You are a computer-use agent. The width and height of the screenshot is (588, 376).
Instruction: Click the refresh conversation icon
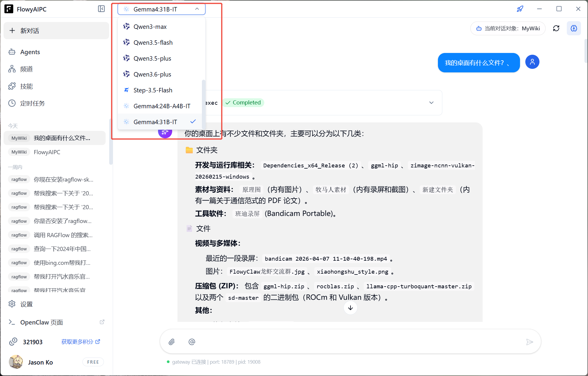click(x=556, y=28)
